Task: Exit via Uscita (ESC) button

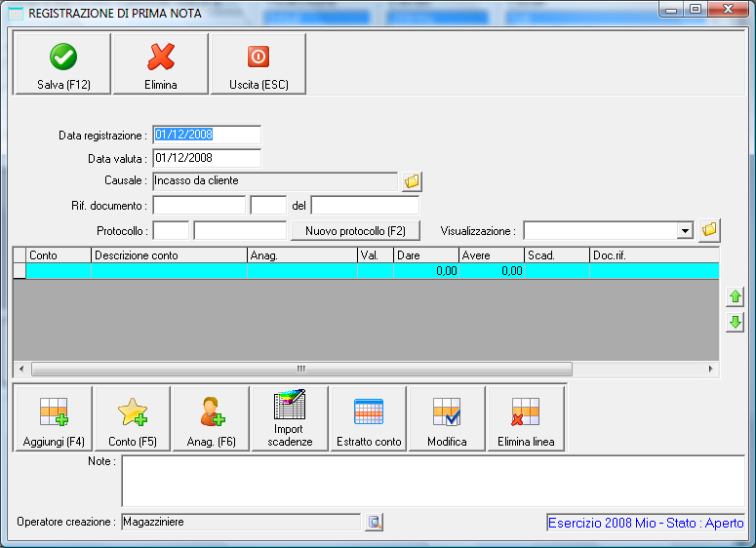Action: [x=259, y=63]
